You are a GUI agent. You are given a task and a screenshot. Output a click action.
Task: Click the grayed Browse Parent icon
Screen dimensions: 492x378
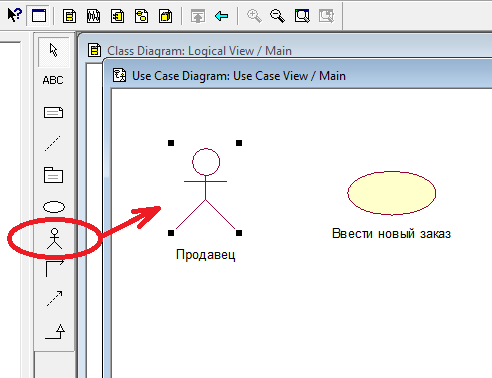198,16
